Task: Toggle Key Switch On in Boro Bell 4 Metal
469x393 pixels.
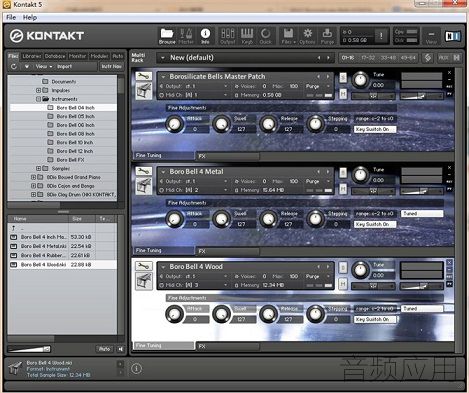Action: (x=375, y=224)
